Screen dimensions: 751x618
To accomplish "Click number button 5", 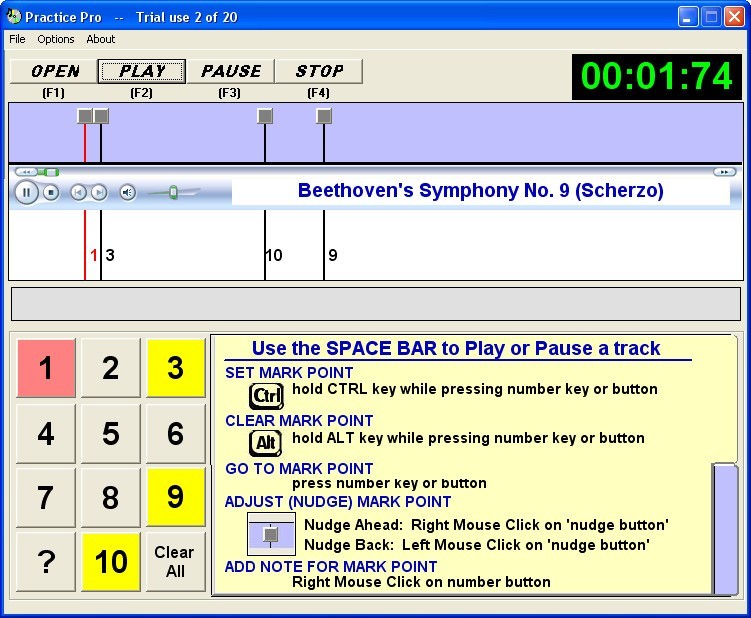I will 111,433.
